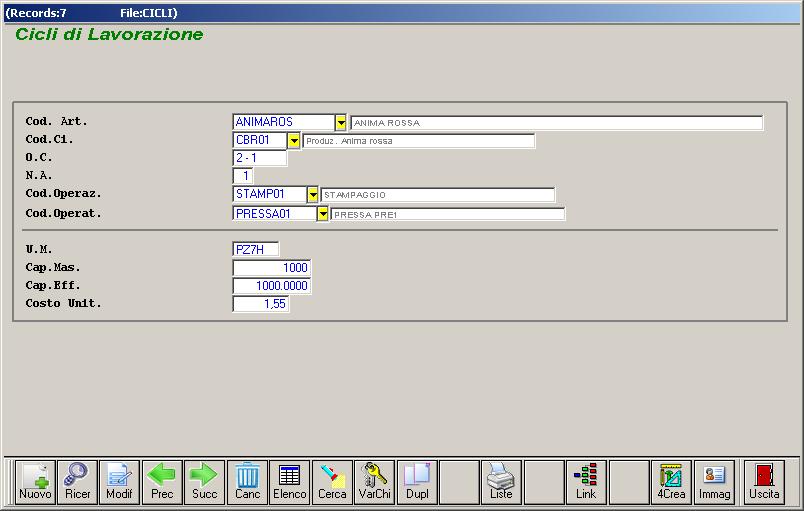The image size is (804, 511).
Task: Expand the Cod. Art. dropdown arrow
Action: pos(341,122)
